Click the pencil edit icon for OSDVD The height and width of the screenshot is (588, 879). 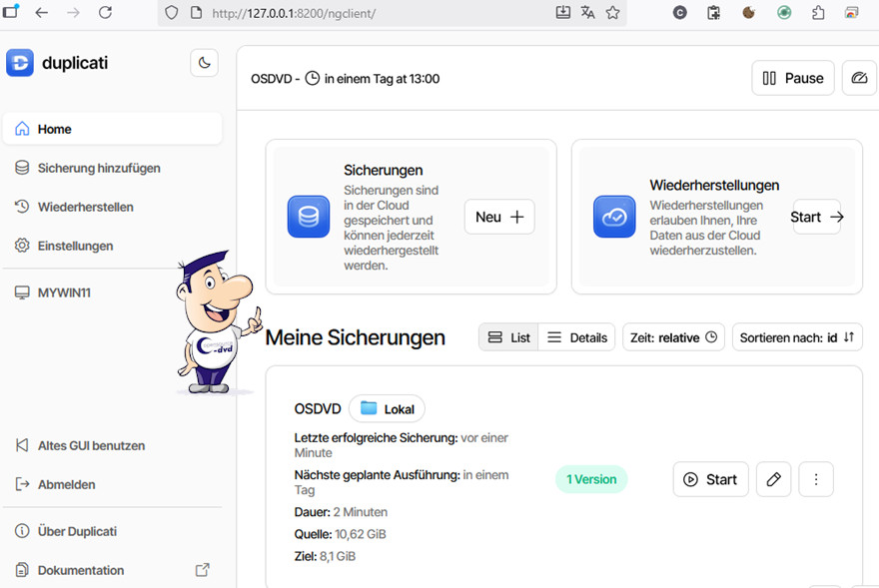(x=773, y=479)
